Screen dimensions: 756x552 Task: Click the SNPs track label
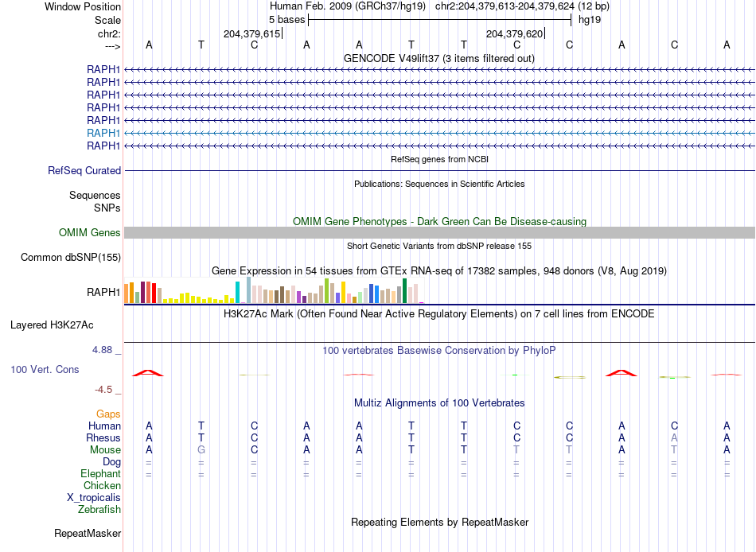click(x=107, y=208)
